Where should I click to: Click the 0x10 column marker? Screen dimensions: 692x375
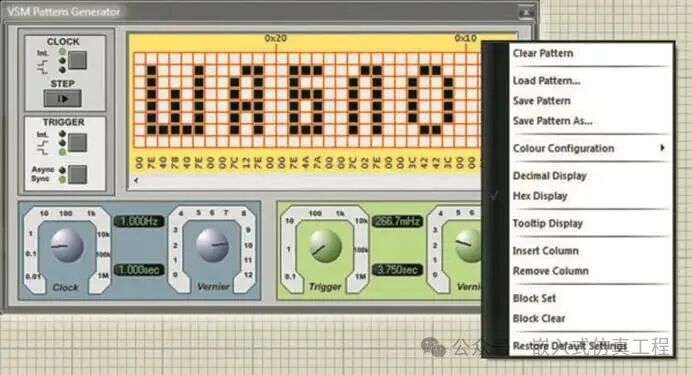coord(466,38)
